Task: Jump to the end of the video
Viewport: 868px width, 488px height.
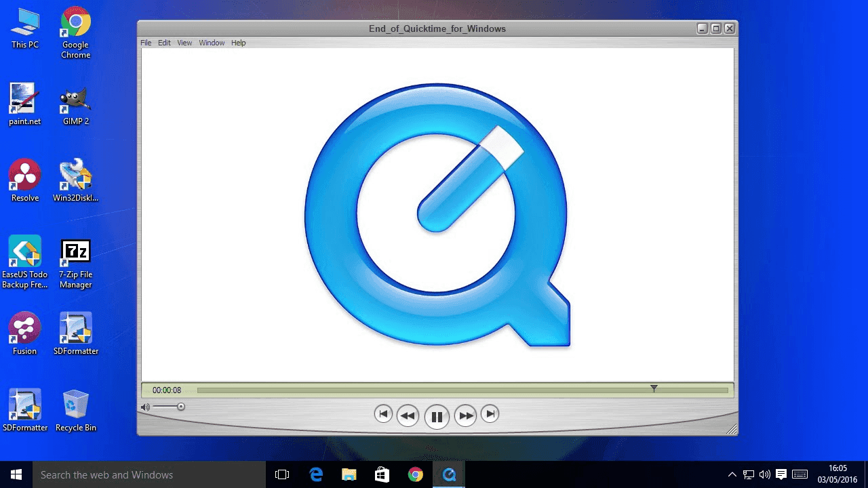Action: pos(490,413)
